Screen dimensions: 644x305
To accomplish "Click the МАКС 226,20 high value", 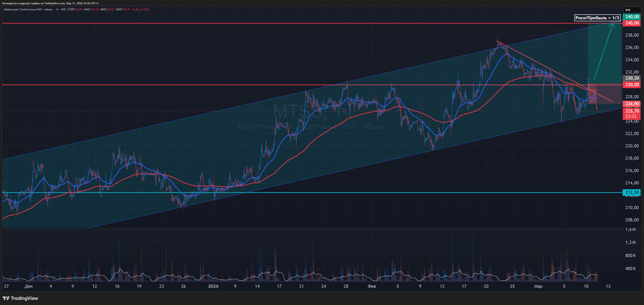I will pos(91,9).
